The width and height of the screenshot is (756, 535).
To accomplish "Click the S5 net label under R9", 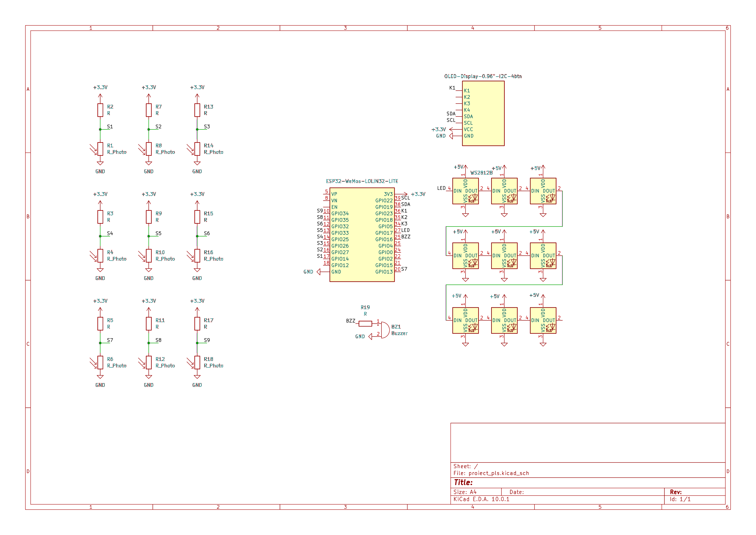I will tap(158, 233).
